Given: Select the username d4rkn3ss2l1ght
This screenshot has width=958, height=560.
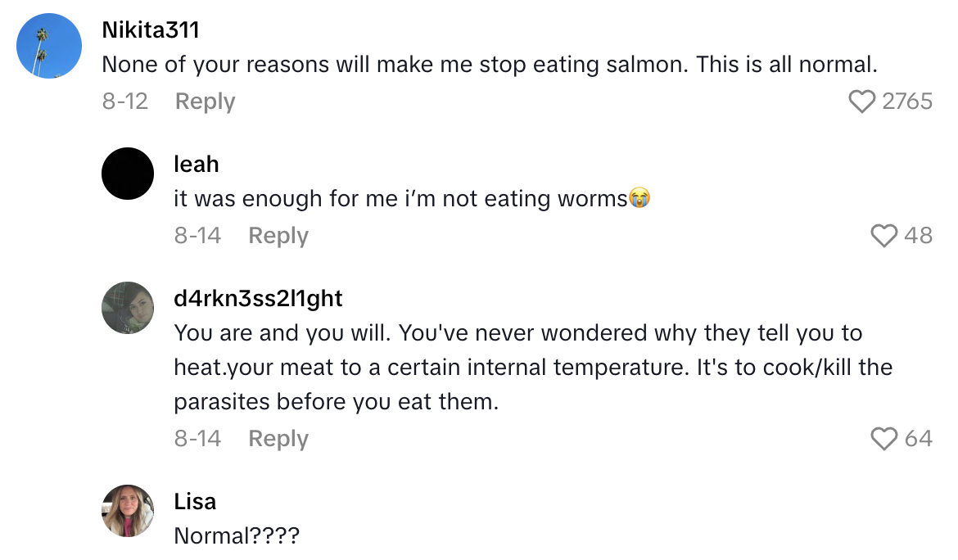Looking at the screenshot, I should pyautogui.click(x=258, y=298).
